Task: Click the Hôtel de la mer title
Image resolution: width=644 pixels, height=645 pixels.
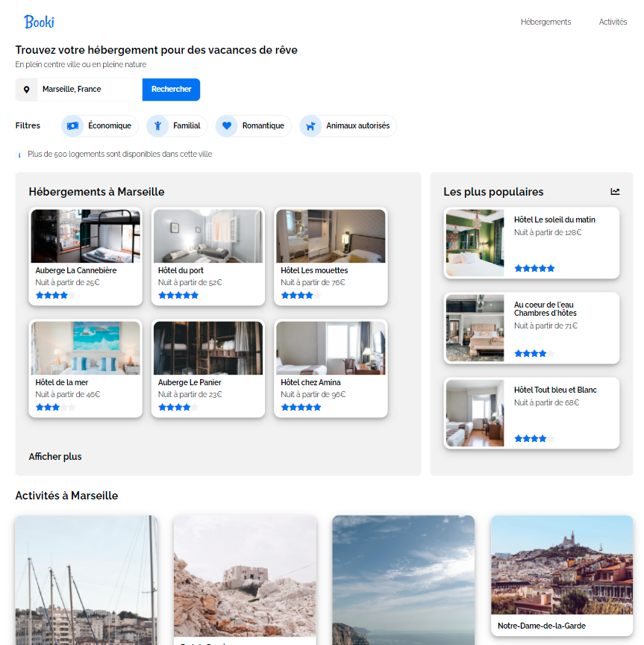Action: (x=62, y=382)
